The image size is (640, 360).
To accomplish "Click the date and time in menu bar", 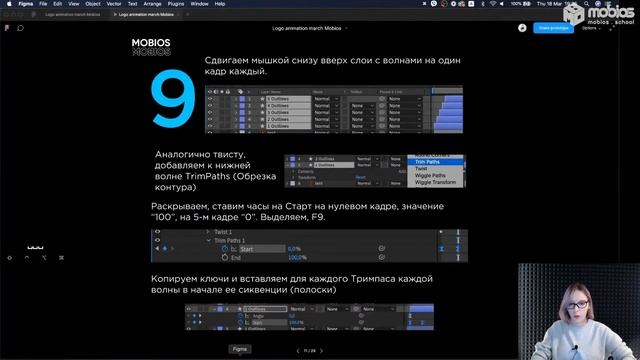I will 557,4.
